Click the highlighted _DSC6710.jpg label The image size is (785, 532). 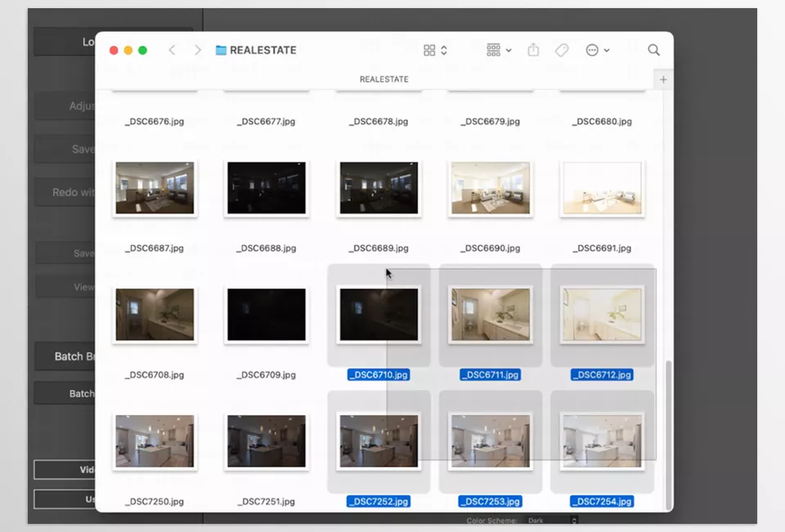379,375
